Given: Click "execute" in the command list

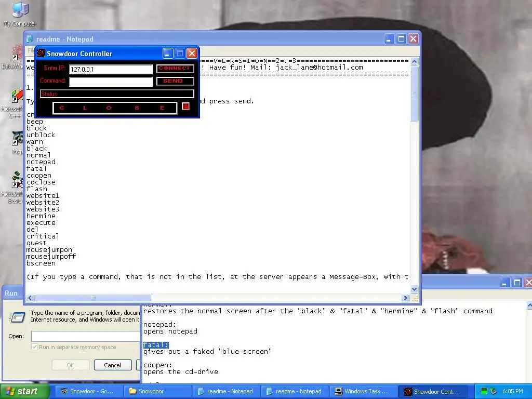Looking at the screenshot, I should click(41, 222).
